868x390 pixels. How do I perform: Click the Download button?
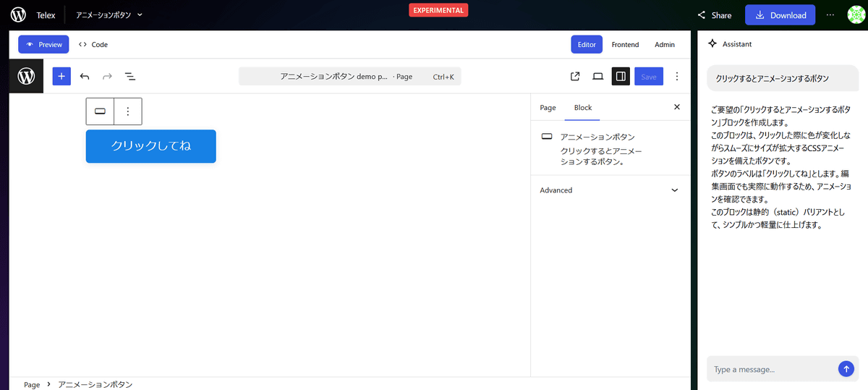point(780,15)
